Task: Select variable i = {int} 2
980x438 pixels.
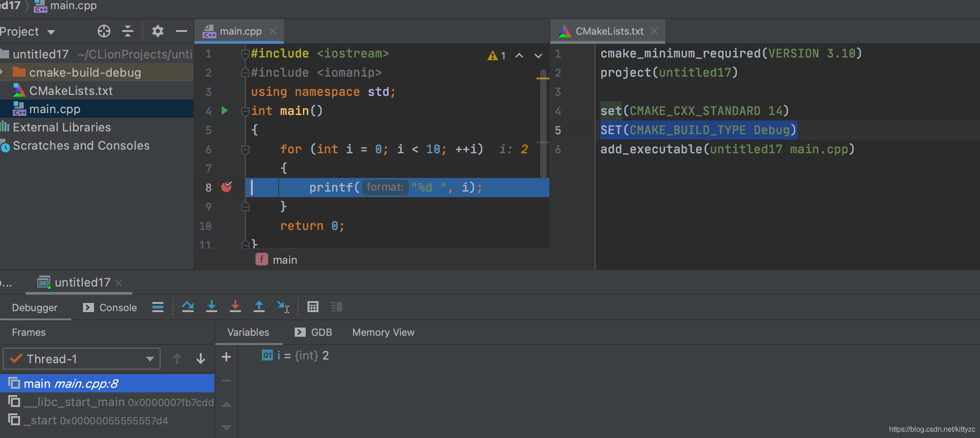Action: [295, 355]
